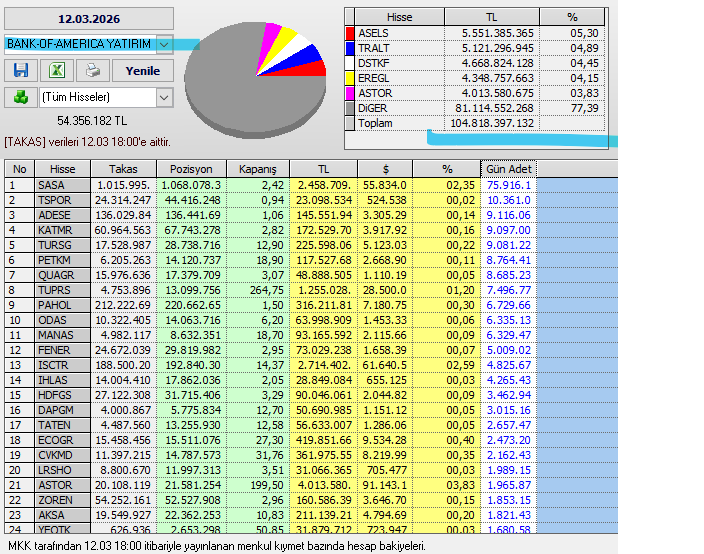Sort by the Pozisyon column header
Image resolution: width=704 pixels, height=554 pixels.
click(191, 169)
